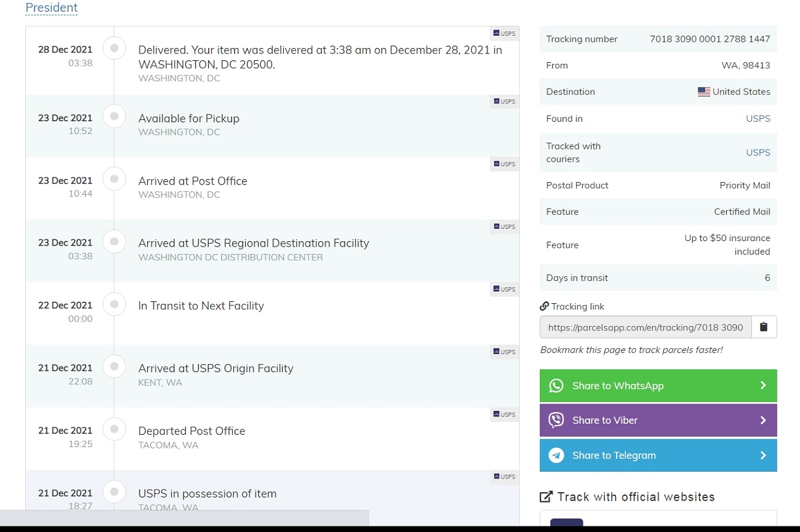Screen dimensions: 800x532
Task: Expand Share to WhatsApp chevron arrow
Action: pyautogui.click(x=762, y=386)
